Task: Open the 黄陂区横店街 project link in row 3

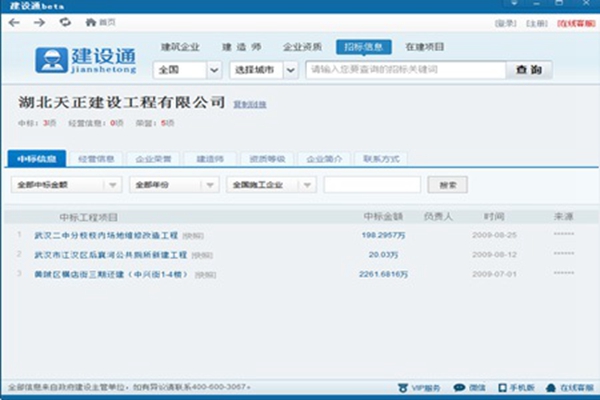Action: [x=111, y=274]
